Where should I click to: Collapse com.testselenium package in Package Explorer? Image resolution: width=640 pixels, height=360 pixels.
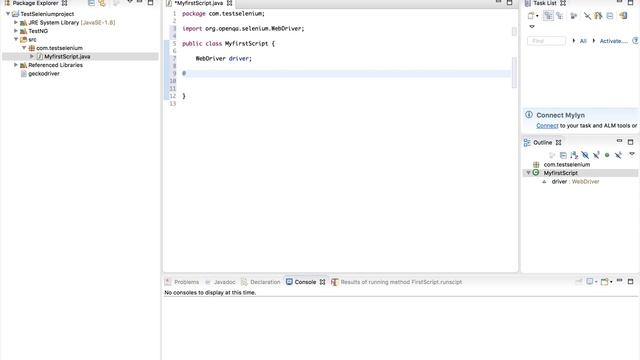tap(24, 48)
